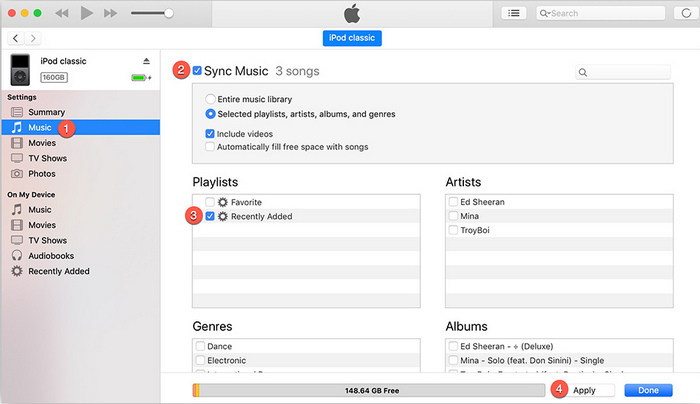Select Music under Settings

pos(80,128)
